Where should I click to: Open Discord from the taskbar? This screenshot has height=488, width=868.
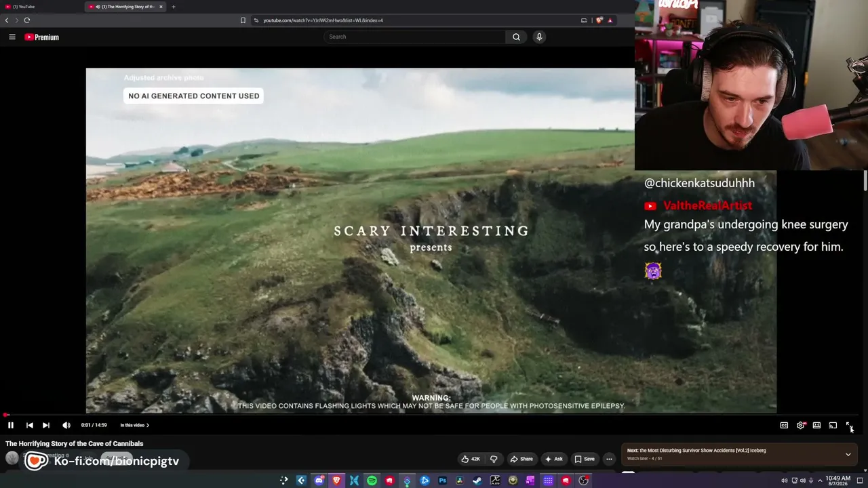pyautogui.click(x=319, y=481)
